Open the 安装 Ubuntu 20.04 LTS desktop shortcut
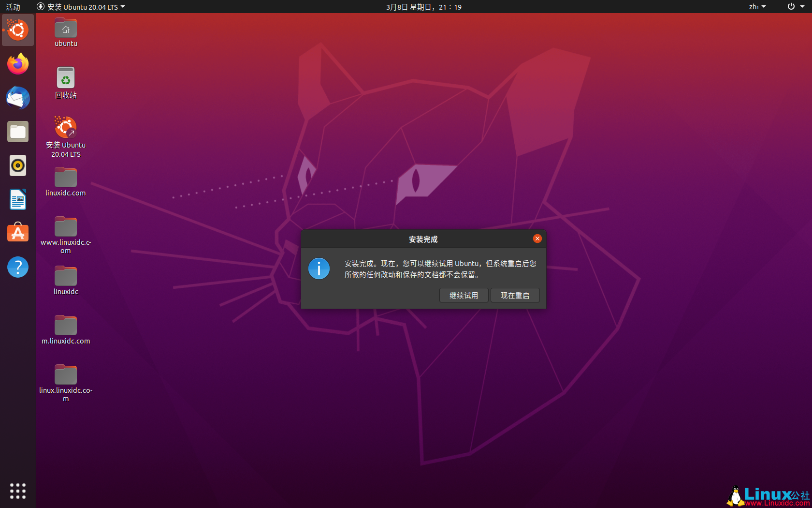The height and width of the screenshot is (508, 812). pyautogui.click(x=65, y=127)
